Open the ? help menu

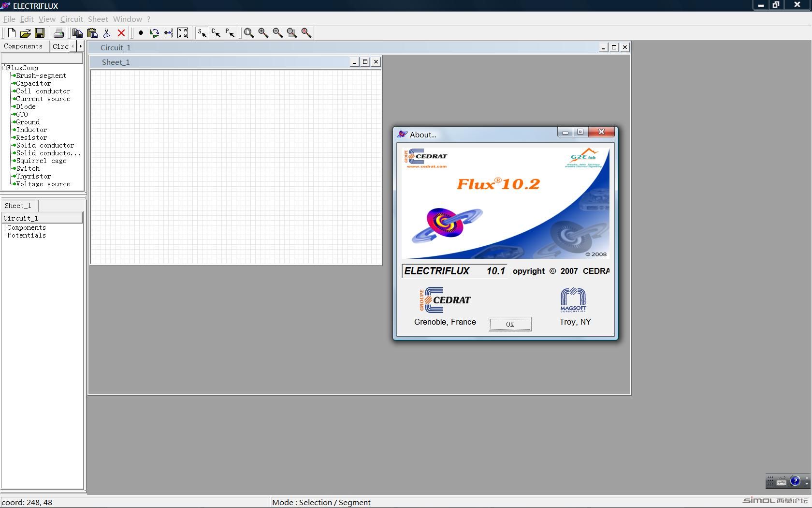[x=148, y=19]
